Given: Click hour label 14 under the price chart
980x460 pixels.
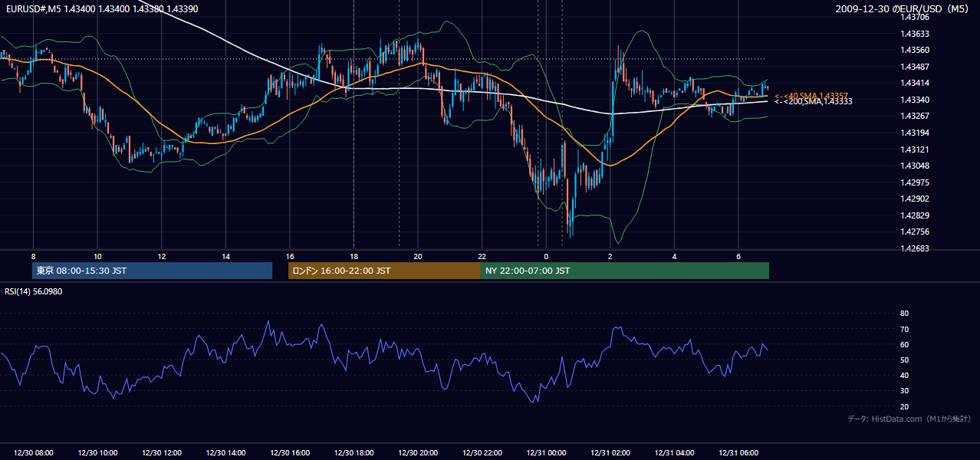Looking at the screenshot, I should (x=225, y=256).
